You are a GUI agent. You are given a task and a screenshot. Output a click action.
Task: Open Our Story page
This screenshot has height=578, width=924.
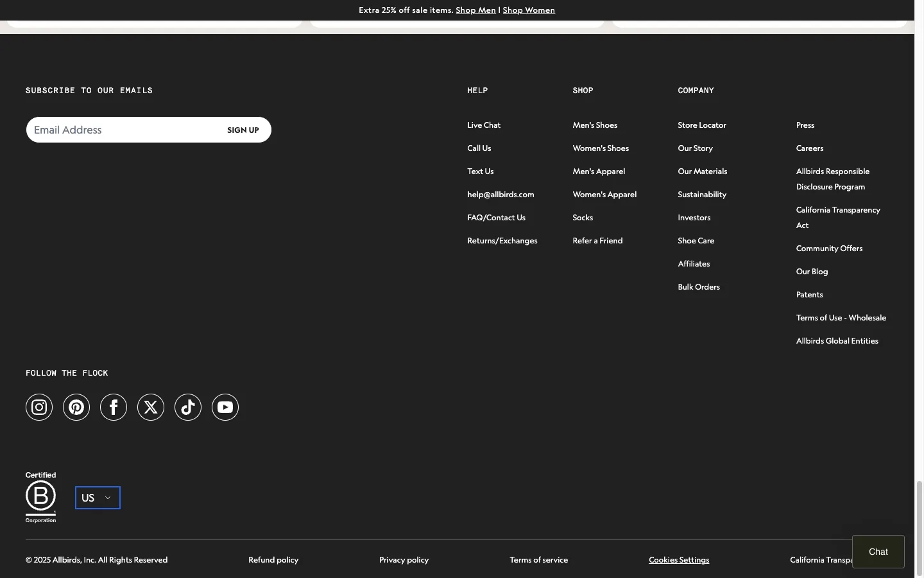(x=695, y=148)
